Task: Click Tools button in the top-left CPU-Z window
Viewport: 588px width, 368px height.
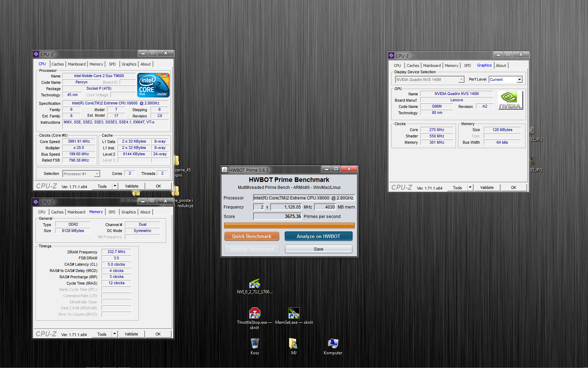Action: pos(102,186)
